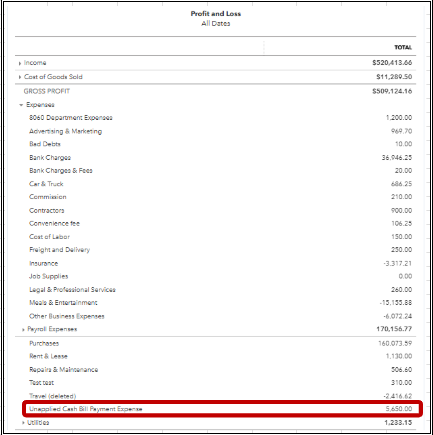
Task: Open the Commission amount 210.00
Action: pyautogui.click(x=401, y=197)
